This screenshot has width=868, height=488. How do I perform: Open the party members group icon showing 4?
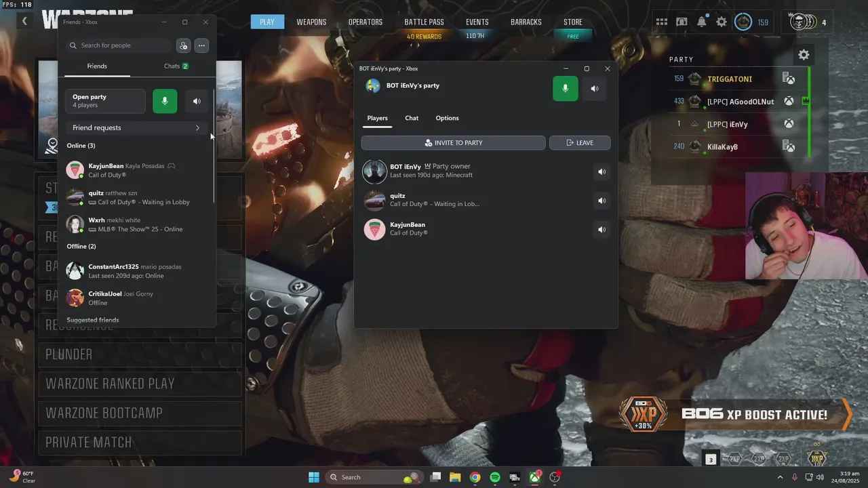point(809,22)
